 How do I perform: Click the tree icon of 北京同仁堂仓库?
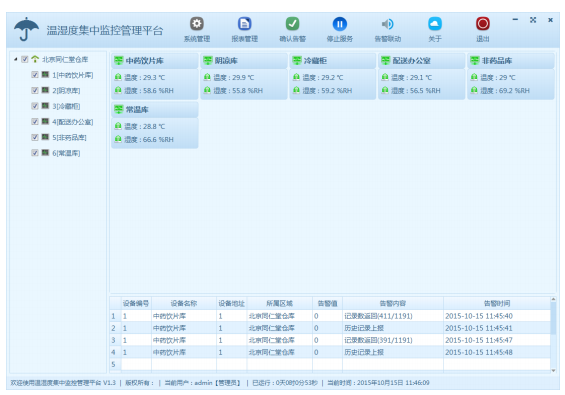(35, 59)
